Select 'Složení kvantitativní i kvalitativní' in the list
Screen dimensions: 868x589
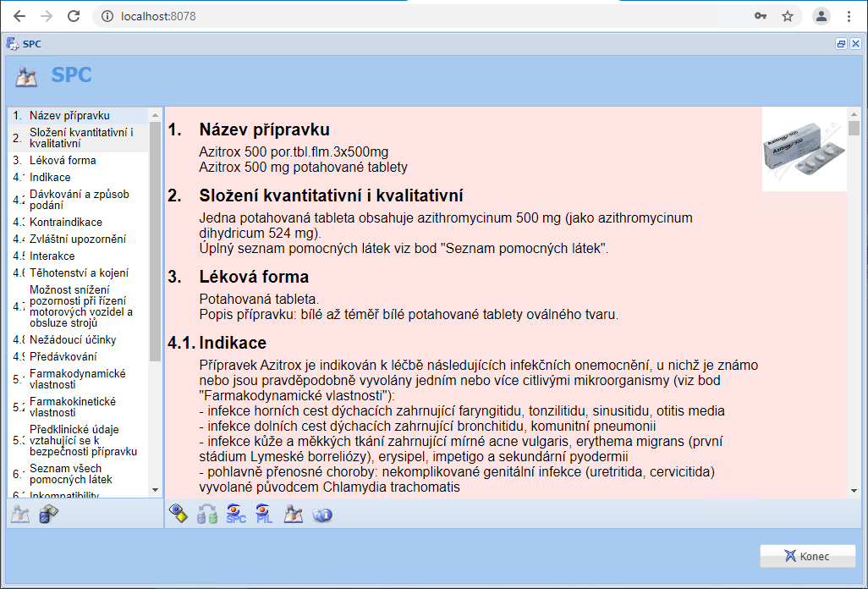point(79,138)
